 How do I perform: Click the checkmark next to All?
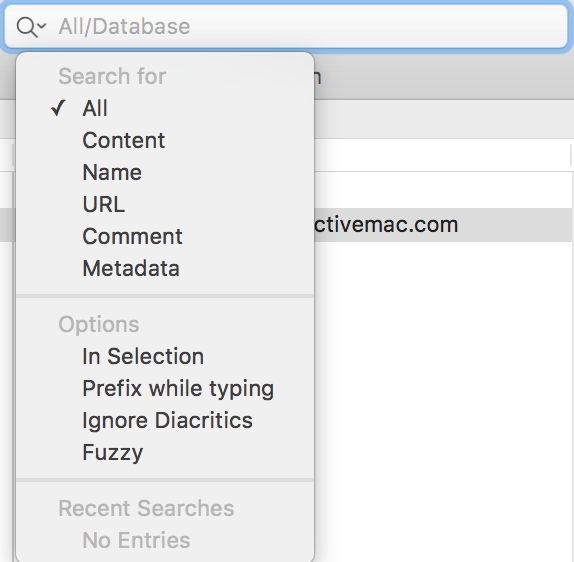[58, 108]
